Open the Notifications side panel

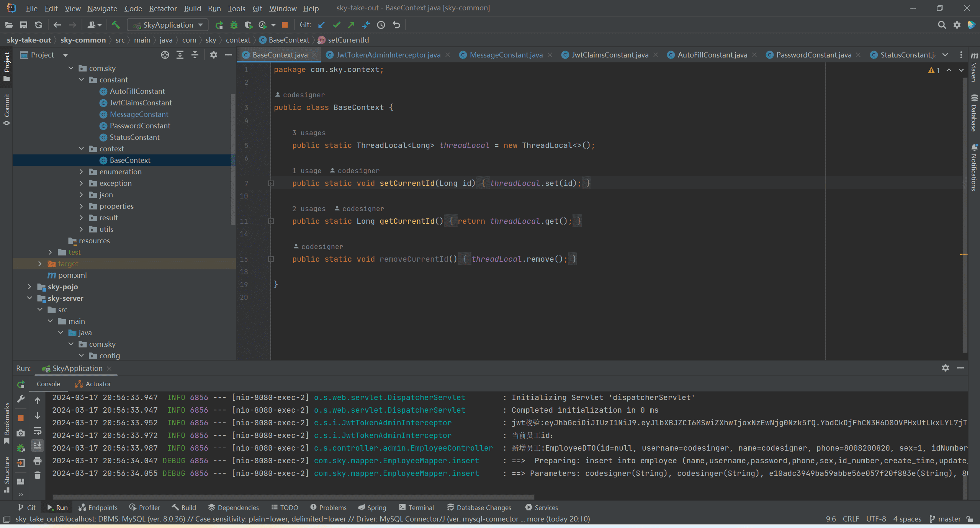(974, 167)
